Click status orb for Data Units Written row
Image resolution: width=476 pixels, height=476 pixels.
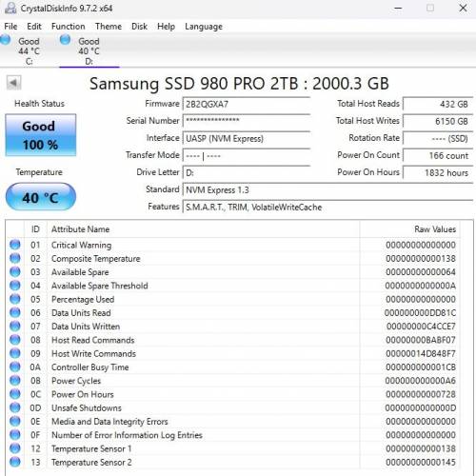(15, 327)
